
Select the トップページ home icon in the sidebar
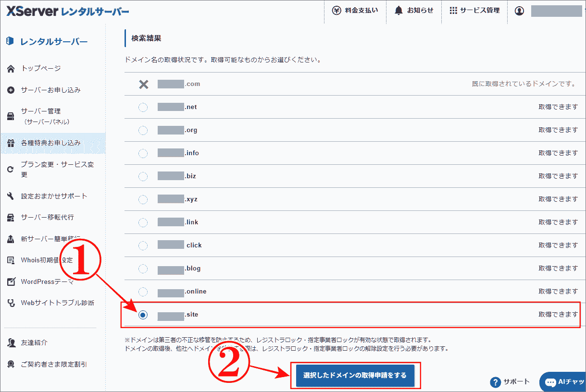click(12, 68)
